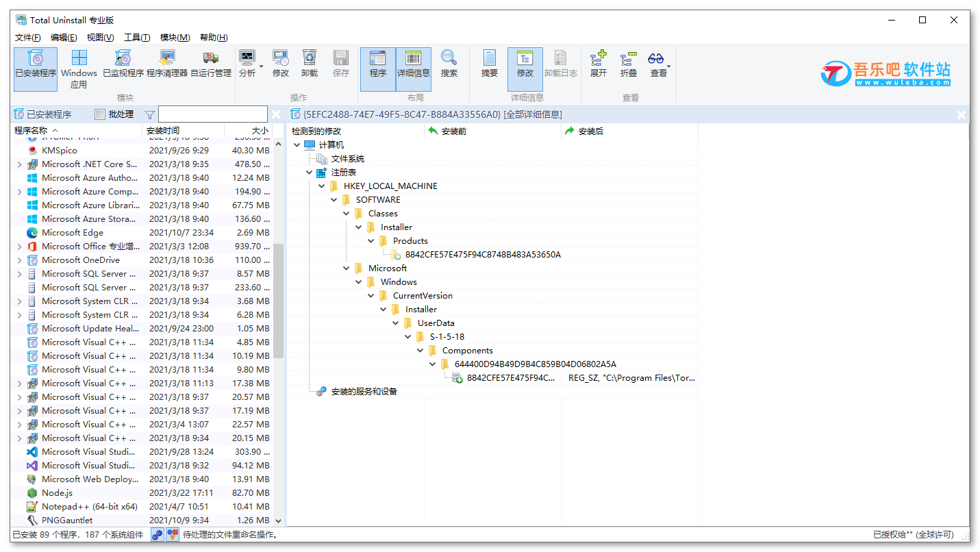Open the 编辑(E) menu

(x=64, y=38)
